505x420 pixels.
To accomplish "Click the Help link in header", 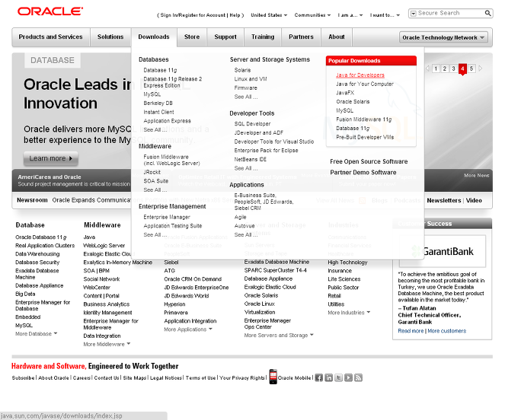I will tap(235, 15).
